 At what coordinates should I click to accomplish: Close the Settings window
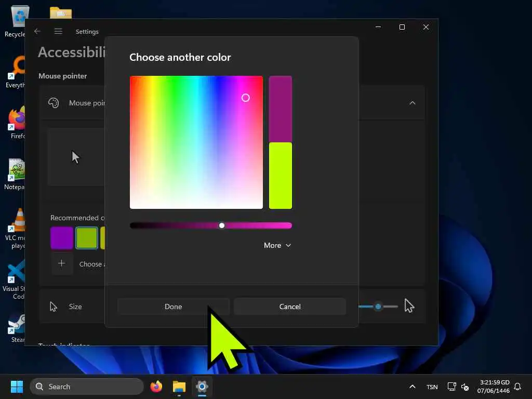(x=426, y=27)
